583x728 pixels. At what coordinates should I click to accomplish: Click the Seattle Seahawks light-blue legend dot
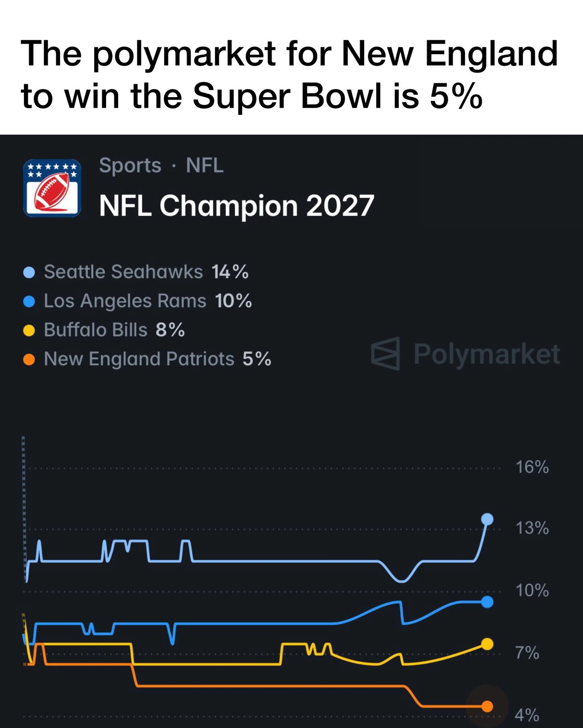29,272
